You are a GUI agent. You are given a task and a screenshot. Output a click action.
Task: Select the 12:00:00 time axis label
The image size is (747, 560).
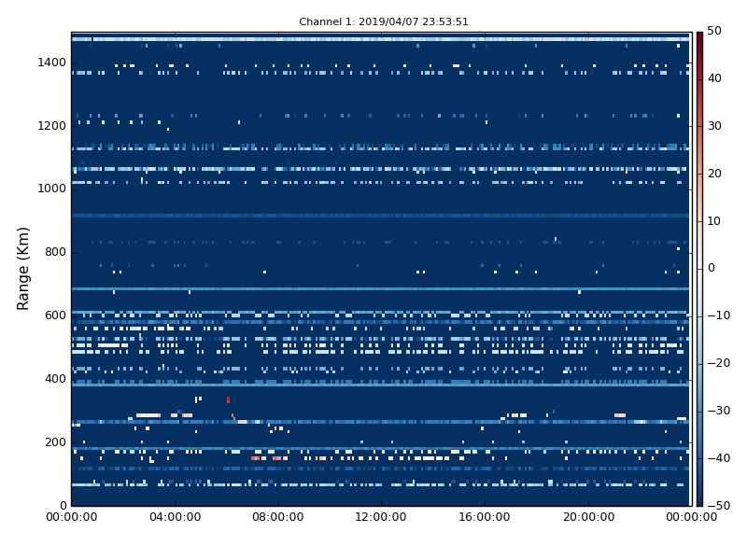381,517
